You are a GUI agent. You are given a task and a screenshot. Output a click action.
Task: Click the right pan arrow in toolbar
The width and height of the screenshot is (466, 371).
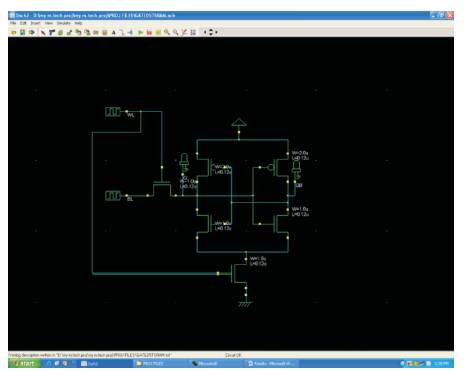tap(217, 32)
